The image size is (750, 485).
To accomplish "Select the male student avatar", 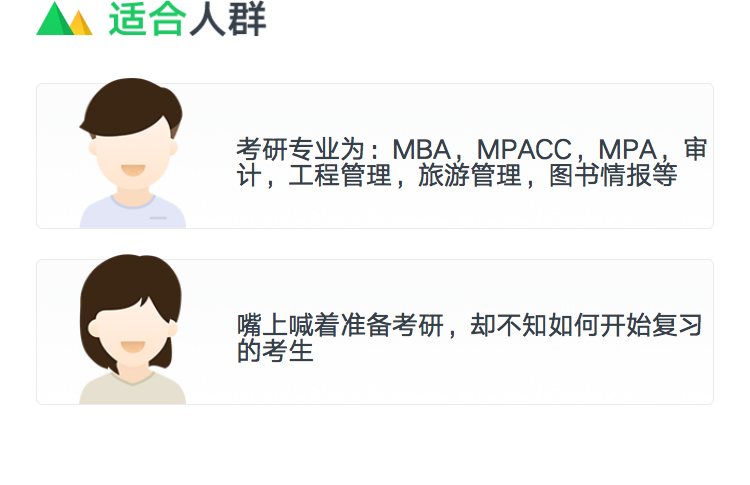I will (132, 153).
